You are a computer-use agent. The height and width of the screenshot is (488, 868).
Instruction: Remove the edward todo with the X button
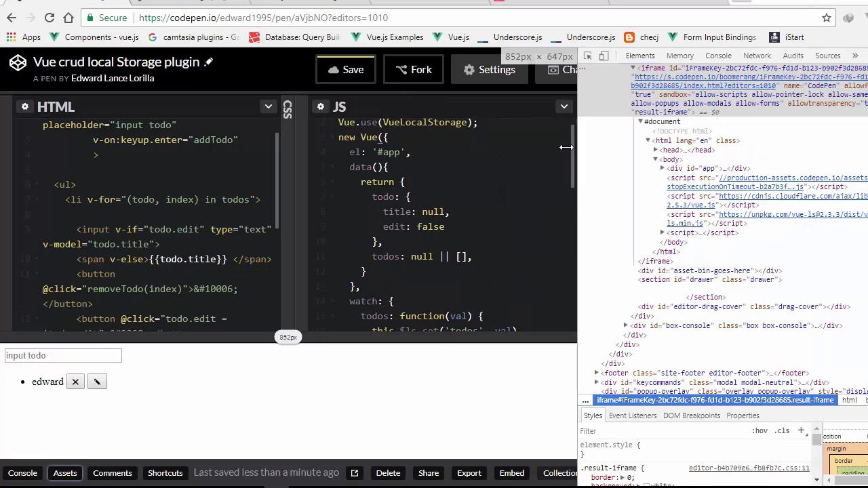point(75,382)
